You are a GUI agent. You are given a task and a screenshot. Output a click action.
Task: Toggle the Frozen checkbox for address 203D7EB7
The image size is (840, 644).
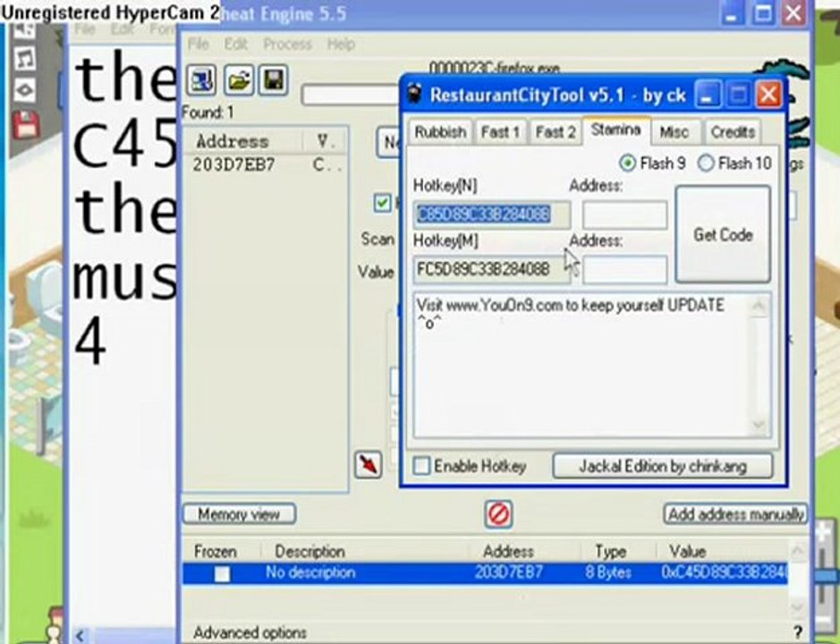point(222,574)
